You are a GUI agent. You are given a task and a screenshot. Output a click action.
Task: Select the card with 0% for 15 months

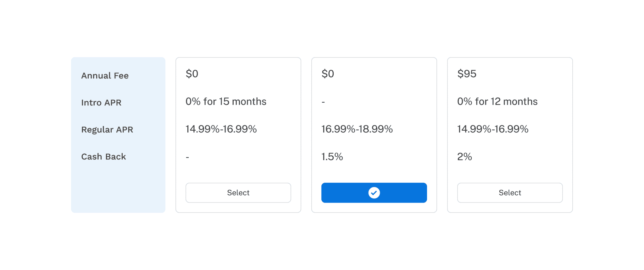(x=238, y=193)
